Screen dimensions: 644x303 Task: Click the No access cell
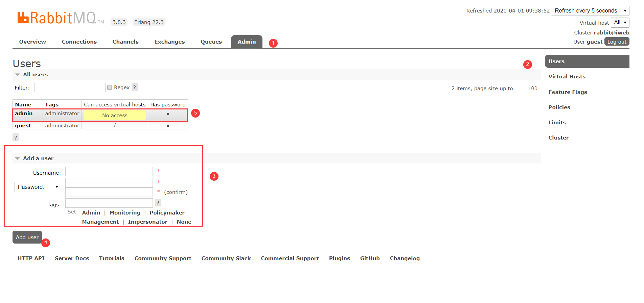coord(115,116)
